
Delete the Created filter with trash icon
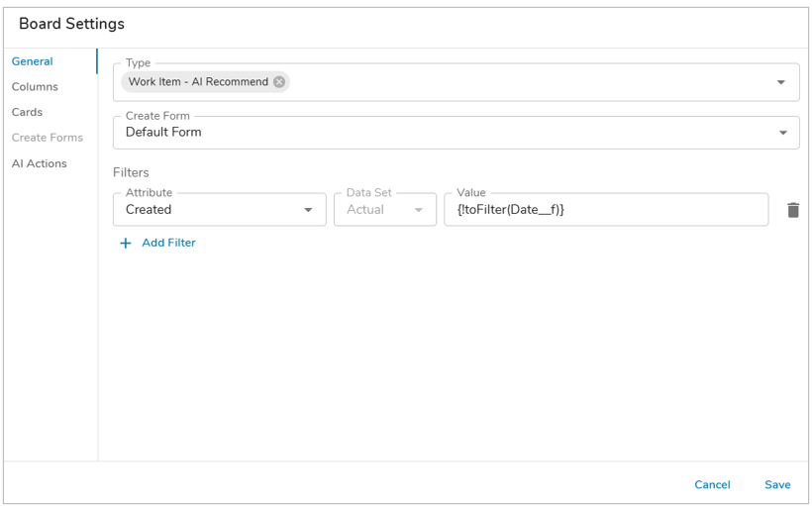click(793, 210)
